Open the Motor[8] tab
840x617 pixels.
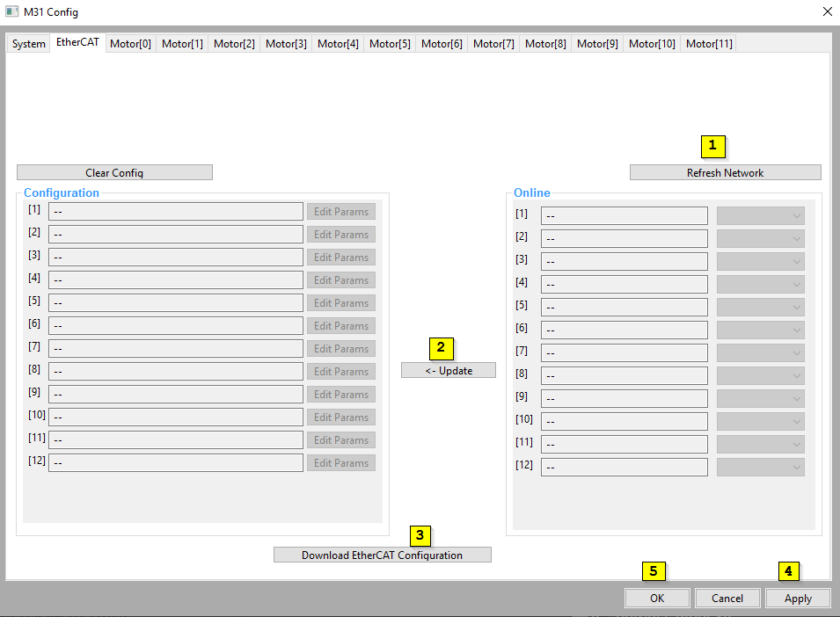click(545, 43)
